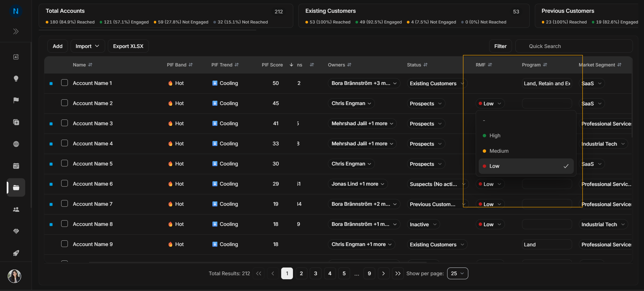Open owners dropdown for Account Name 1
The width and height of the screenshot is (644, 291).
pyautogui.click(x=364, y=83)
